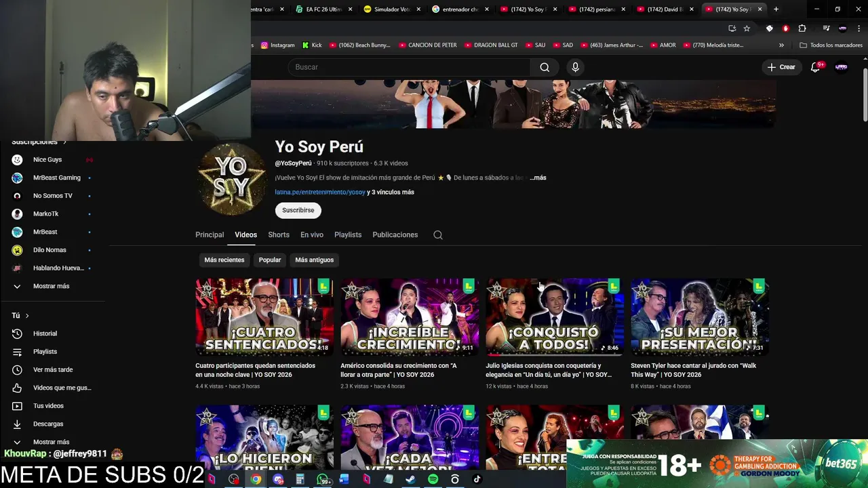Open Instagram bookmark in the bookmarks bar

pyautogui.click(x=278, y=45)
